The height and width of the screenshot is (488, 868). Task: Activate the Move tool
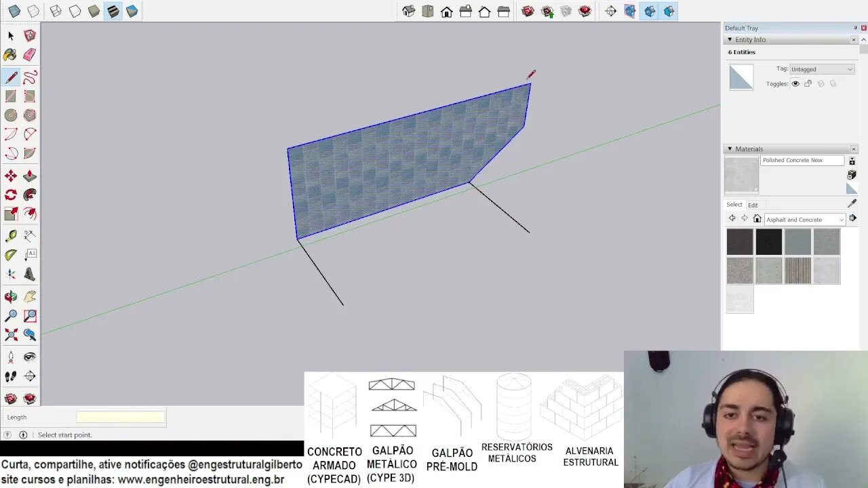tap(11, 176)
